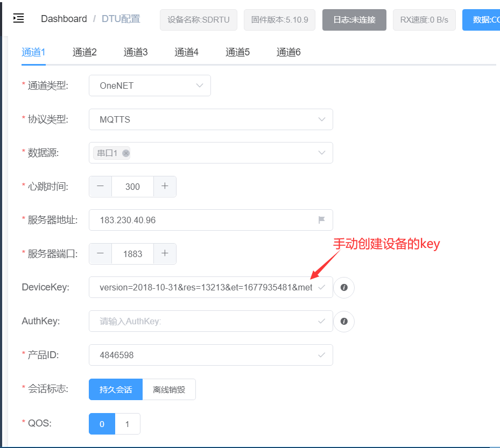The image size is (500, 448).
Task: Click the flag icon in 服务器地址 field
Action: (322, 220)
